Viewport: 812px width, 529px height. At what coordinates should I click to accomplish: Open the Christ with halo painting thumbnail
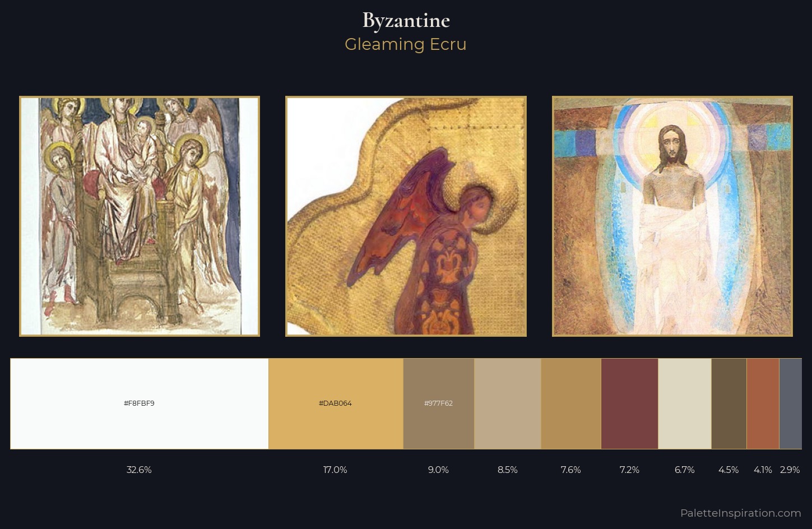pos(672,216)
